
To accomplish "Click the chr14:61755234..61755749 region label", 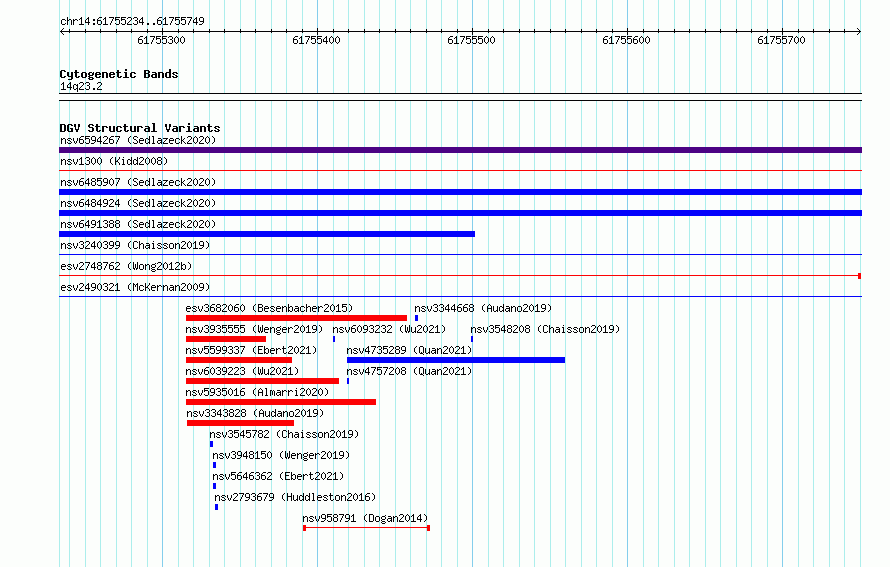I will point(132,21).
